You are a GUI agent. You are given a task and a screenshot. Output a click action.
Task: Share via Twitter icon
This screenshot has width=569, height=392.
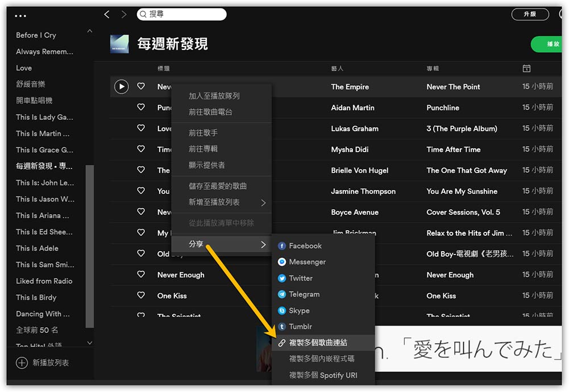click(281, 278)
